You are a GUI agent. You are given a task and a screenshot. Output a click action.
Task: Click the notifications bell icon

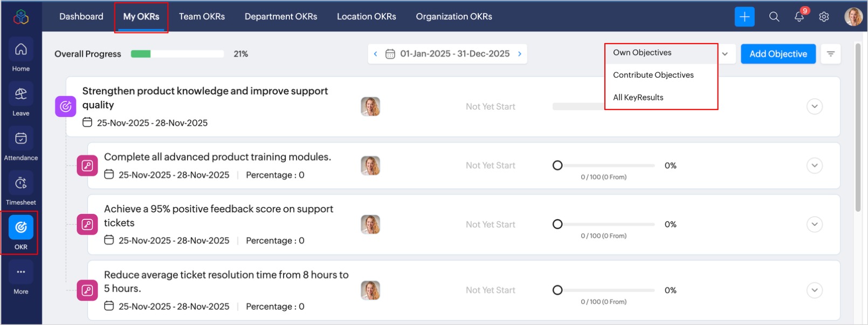(x=799, y=17)
